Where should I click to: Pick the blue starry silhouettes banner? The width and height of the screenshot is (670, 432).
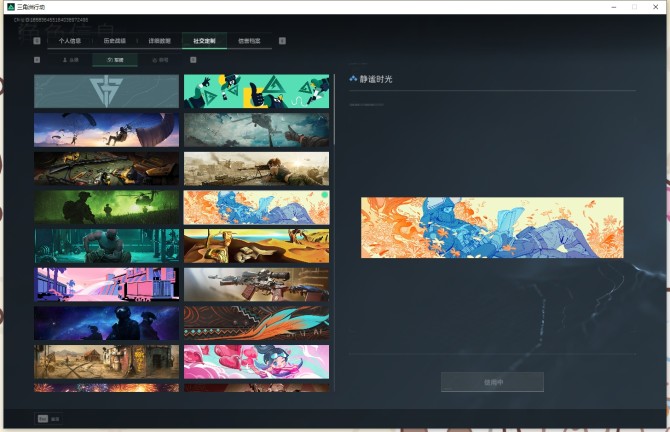(x=106, y=323)
